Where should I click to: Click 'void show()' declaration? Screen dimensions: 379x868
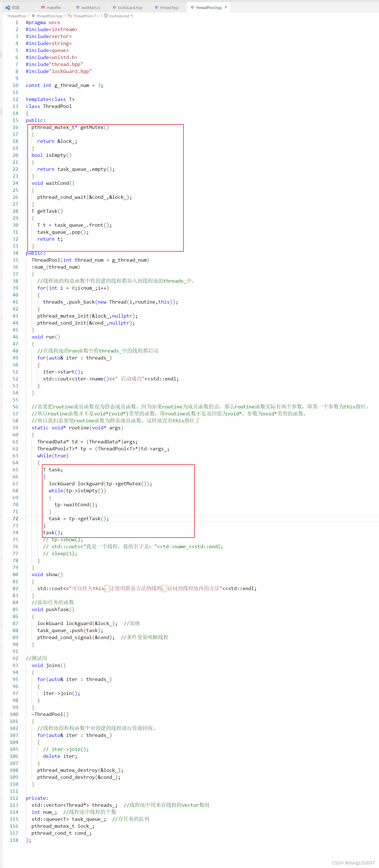tap(47, 575)
